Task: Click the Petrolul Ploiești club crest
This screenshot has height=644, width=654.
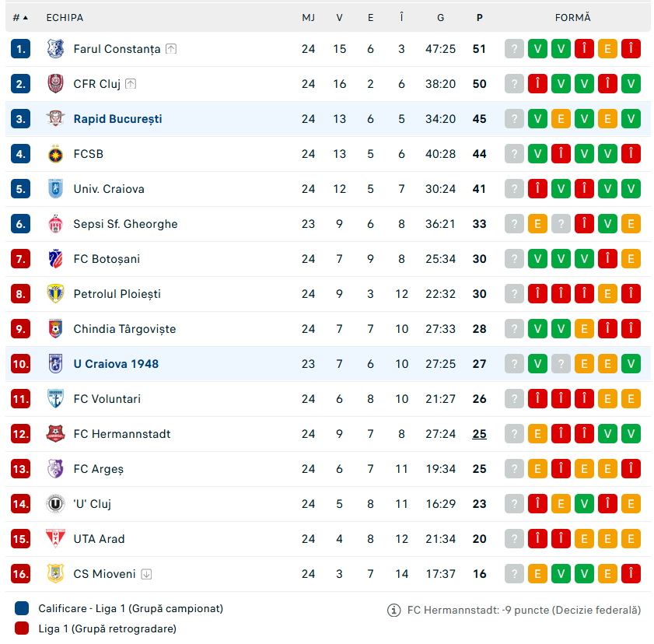Action: coord(55,294)
